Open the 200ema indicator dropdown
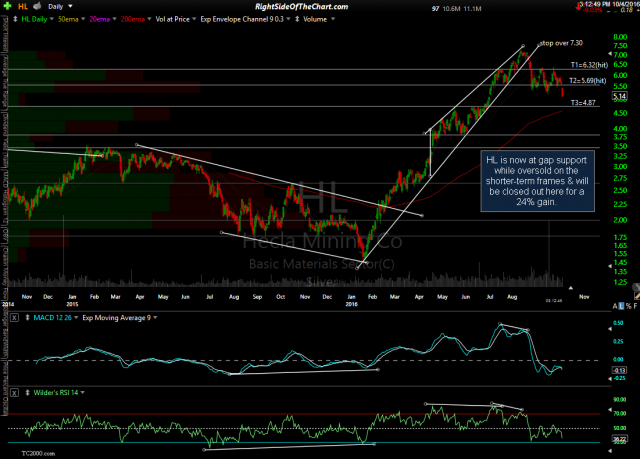This screenshot has height=459, width=640. click(149, 19)
